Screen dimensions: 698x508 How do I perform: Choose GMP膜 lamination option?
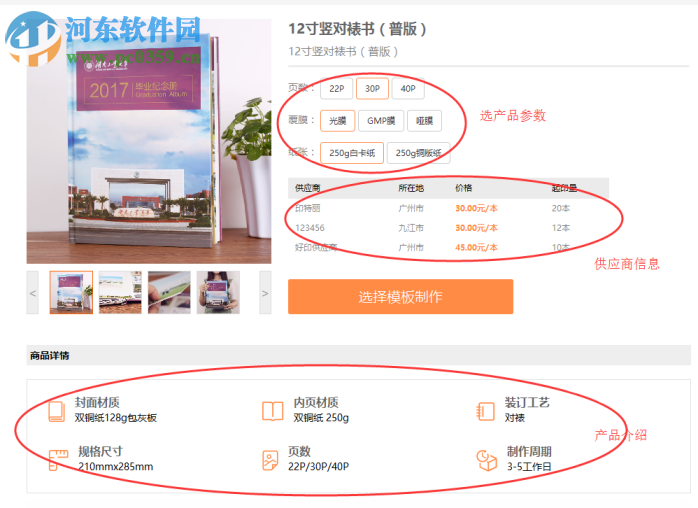(x=381, y=121)
